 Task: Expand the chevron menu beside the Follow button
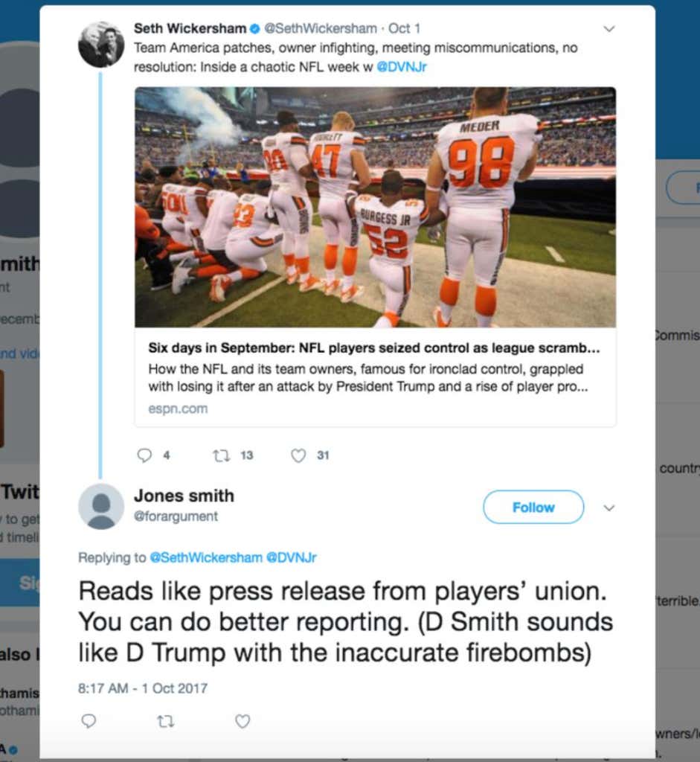click(x=609, y=508)
